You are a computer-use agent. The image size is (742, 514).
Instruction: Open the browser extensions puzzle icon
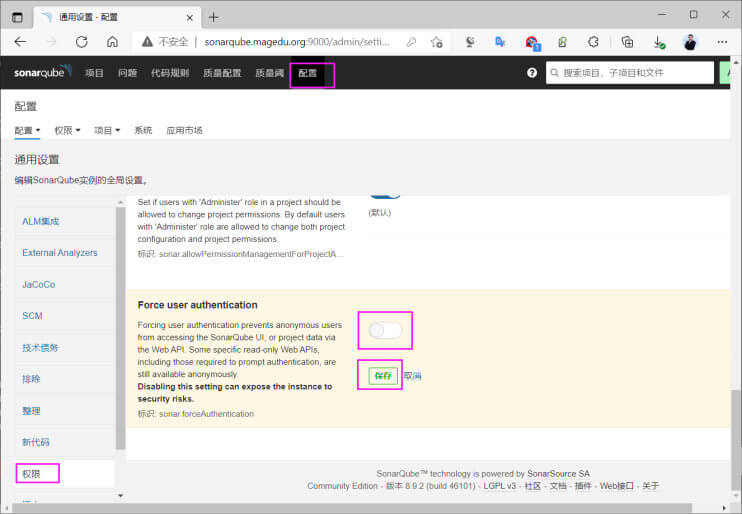[x=593, y=42]
